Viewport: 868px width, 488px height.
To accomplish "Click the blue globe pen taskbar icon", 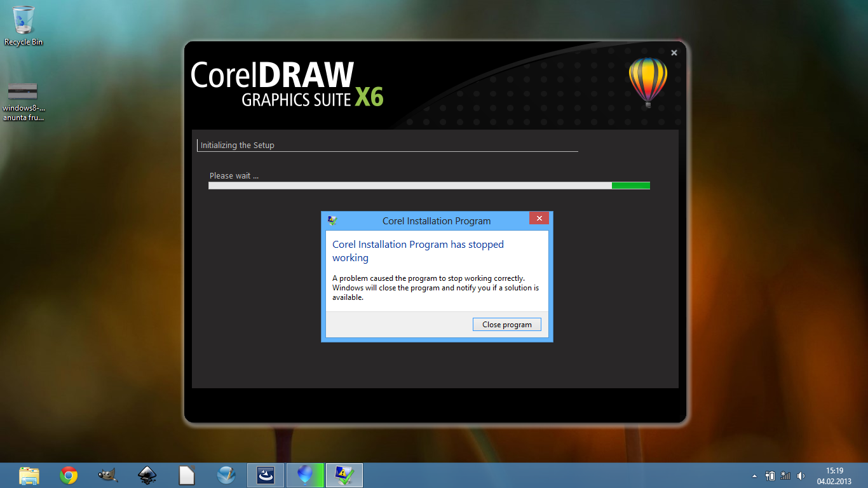I will point(226,475).
